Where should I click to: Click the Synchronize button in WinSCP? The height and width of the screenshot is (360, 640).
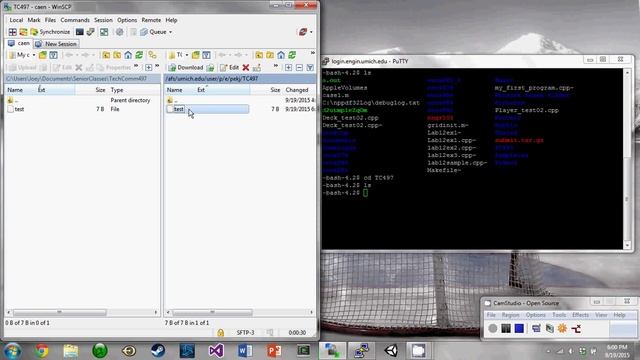point(50,32)
